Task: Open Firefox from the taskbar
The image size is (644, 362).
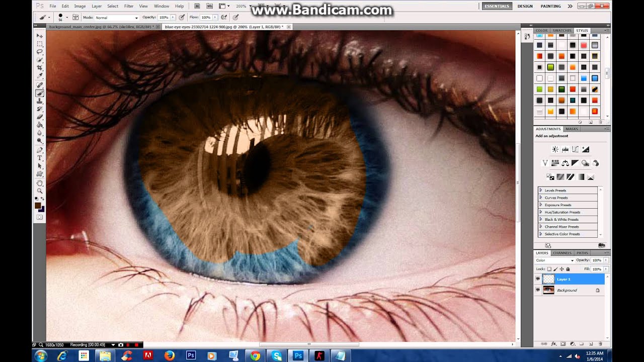Action: pos(169,355)
